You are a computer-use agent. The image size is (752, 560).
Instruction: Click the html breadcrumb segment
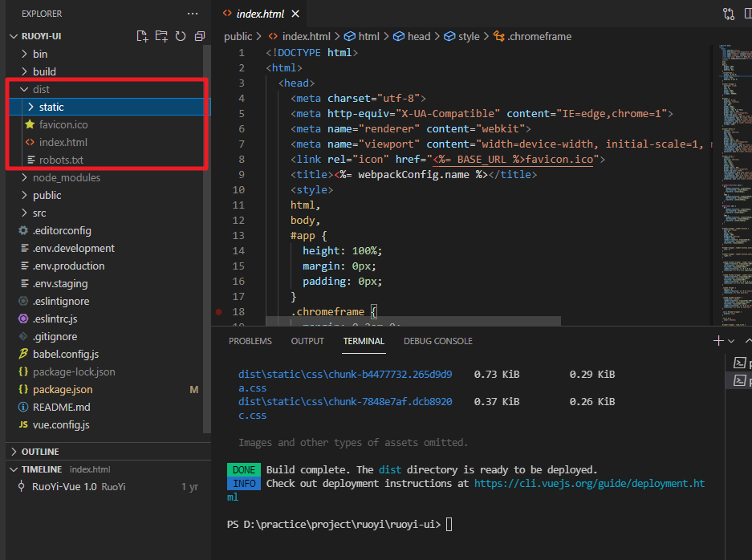363,36
